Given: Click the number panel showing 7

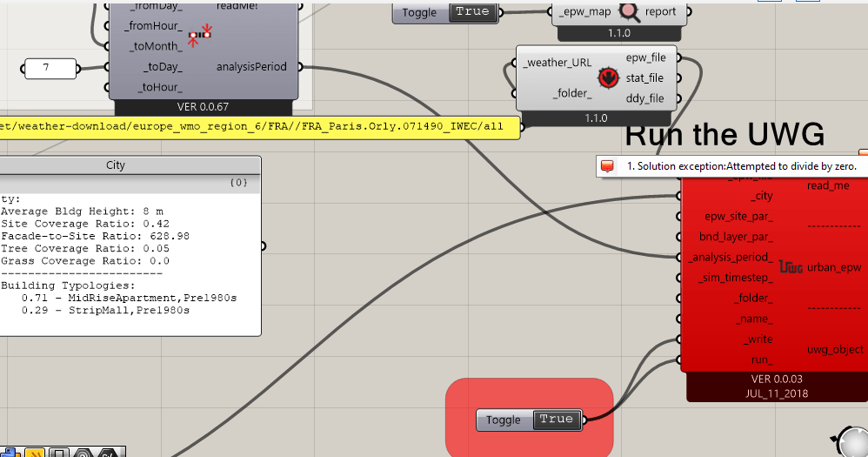Looking at the screenshot, I should [50, 68].
